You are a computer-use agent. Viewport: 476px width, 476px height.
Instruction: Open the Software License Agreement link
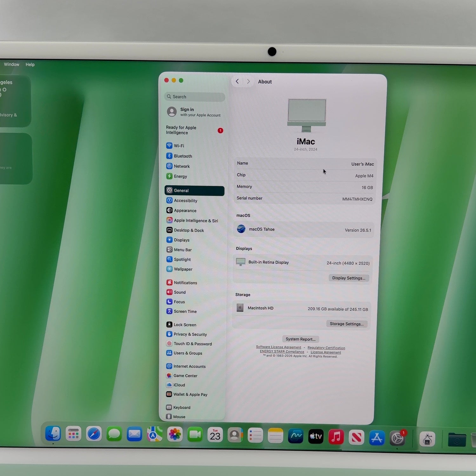pos(279,347)
